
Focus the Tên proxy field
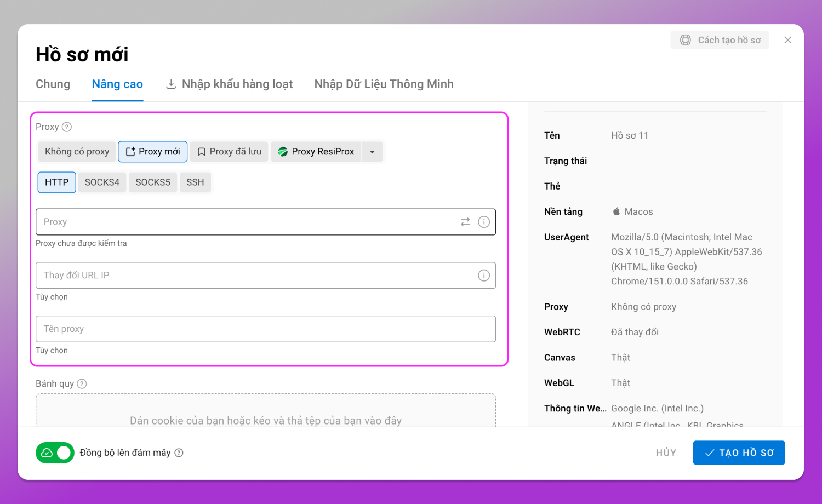click(x=266, y=329)
